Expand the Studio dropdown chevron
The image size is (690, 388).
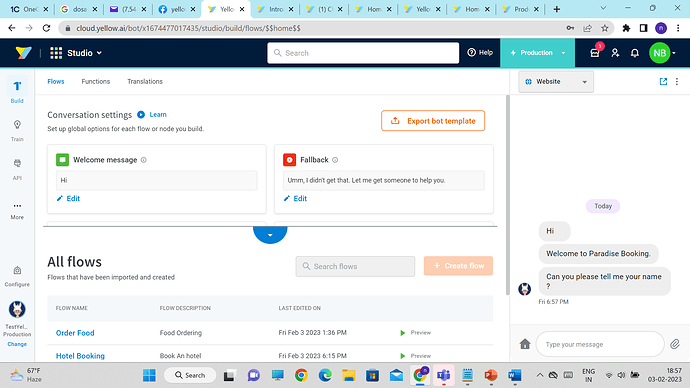(x=99, y=53)
